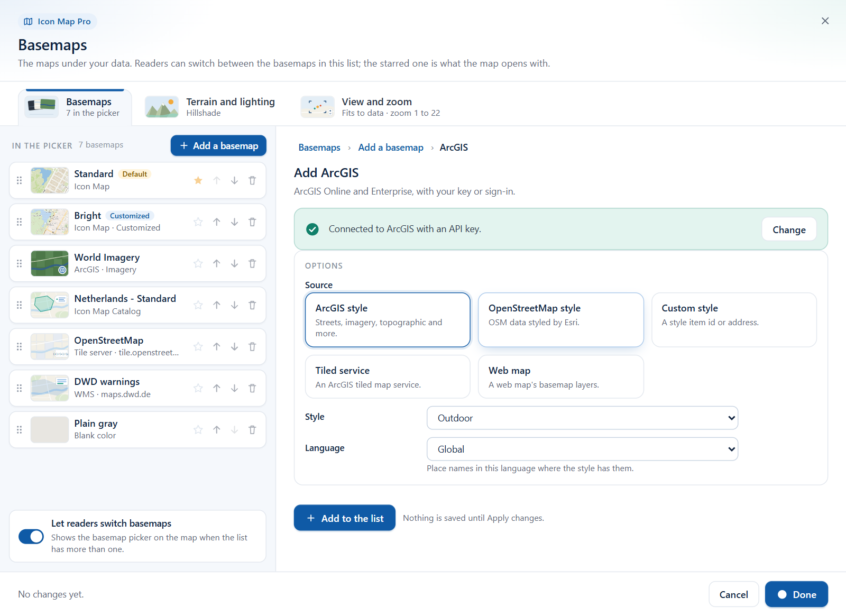This screenshot has height=616, width=846.
Task: Delete the Plain gray basemap
Action: tap(252, 429)
